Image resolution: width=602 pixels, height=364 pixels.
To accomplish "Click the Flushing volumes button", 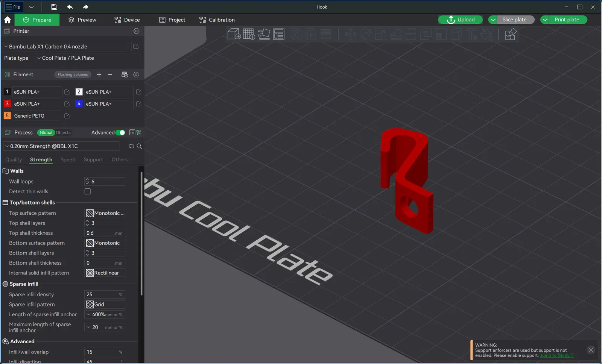I will (x=73, y=74).
